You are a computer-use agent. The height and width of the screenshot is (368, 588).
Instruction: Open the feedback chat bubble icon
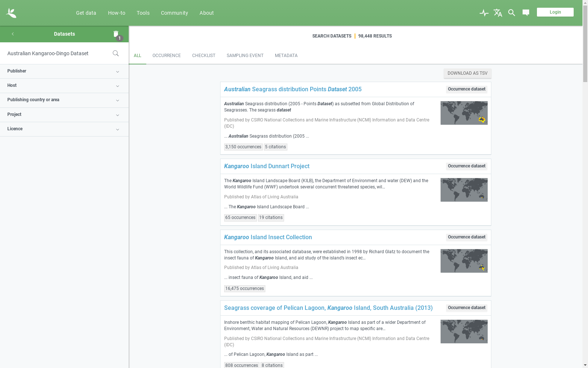(526, 13)
